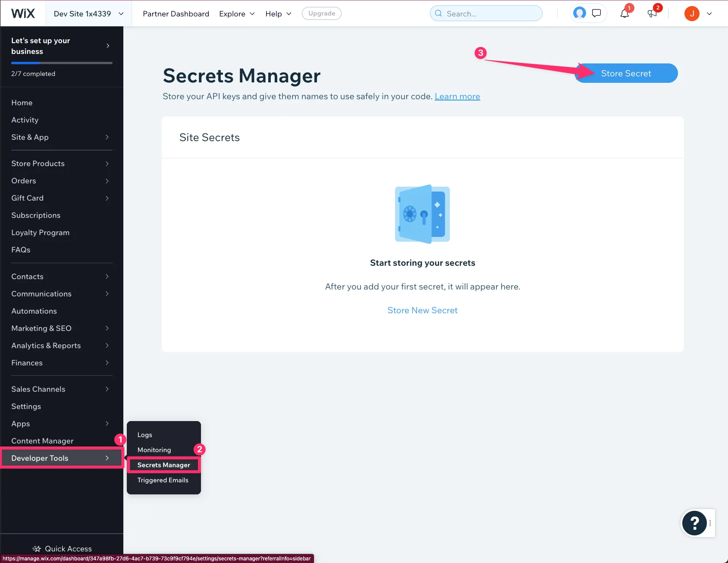Open the J account avatar

(692, 14)
